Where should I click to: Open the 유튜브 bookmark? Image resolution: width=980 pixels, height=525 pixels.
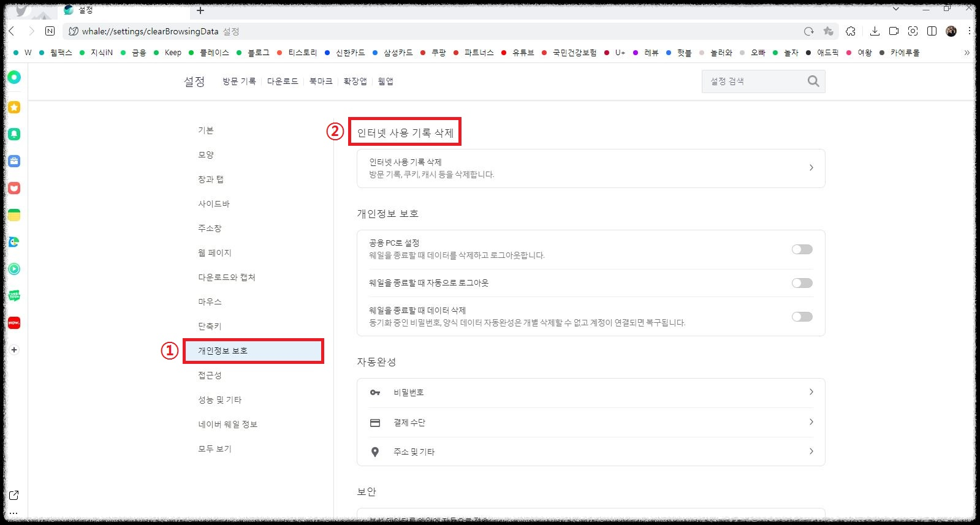[518, 53]
